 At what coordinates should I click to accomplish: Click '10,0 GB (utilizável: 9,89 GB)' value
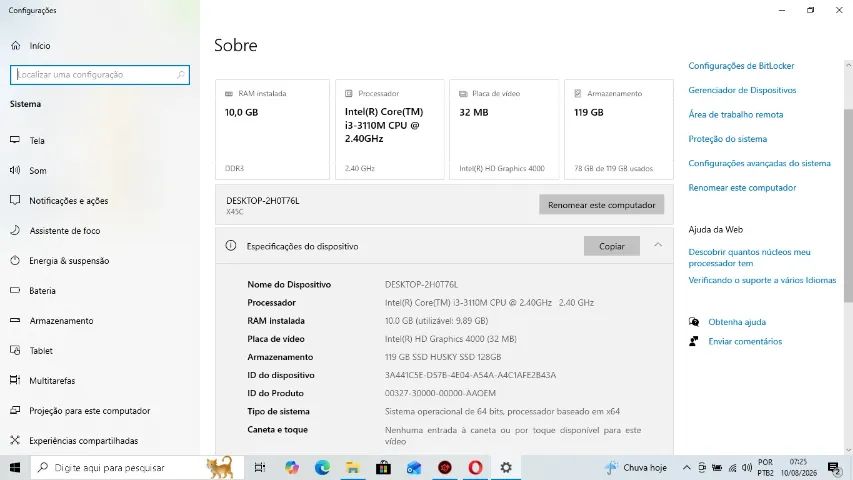tap(436, 321)
